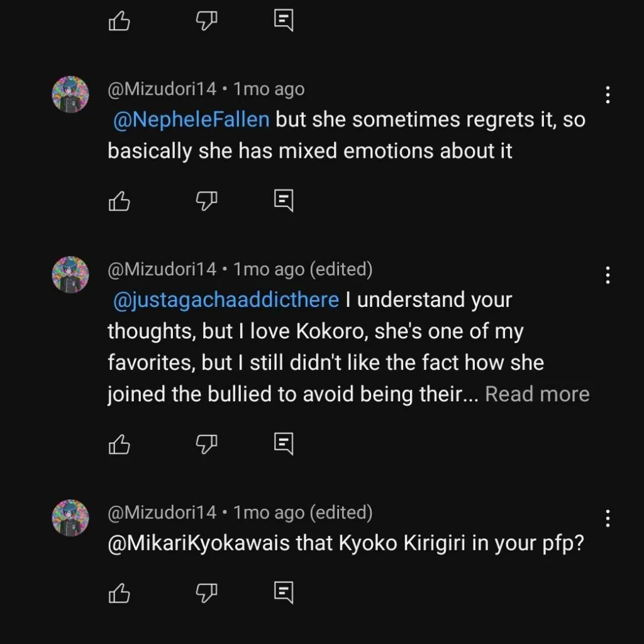Open three-dot menu for Kyoko Kirigiri comment
Screen dimensions: 644x644
pyautogui.click(x=608, y=518)
